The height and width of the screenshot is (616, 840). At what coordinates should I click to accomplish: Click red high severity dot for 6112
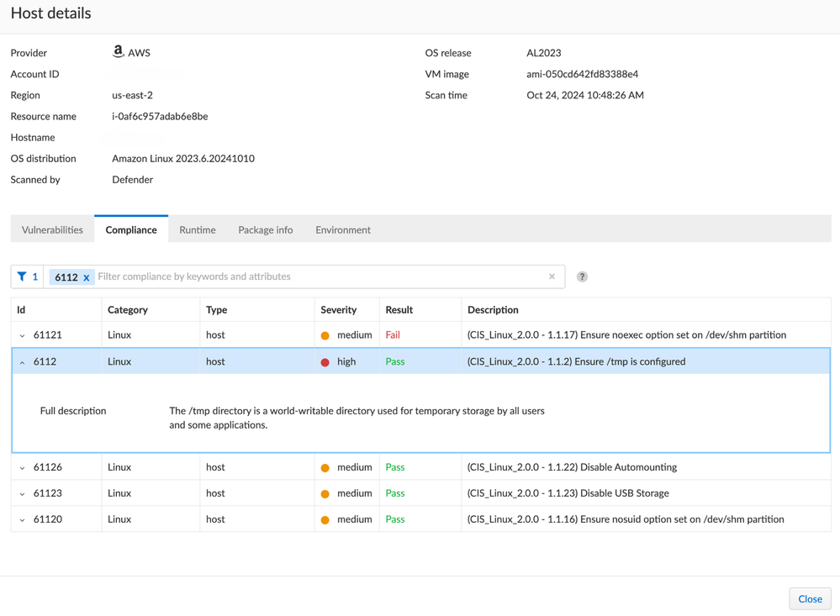325,362
